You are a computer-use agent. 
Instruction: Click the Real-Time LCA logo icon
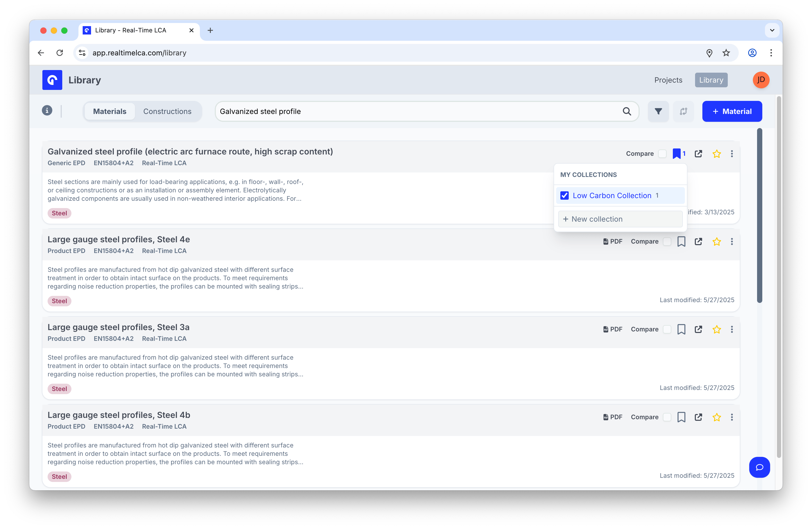click(x=52, y=80)
